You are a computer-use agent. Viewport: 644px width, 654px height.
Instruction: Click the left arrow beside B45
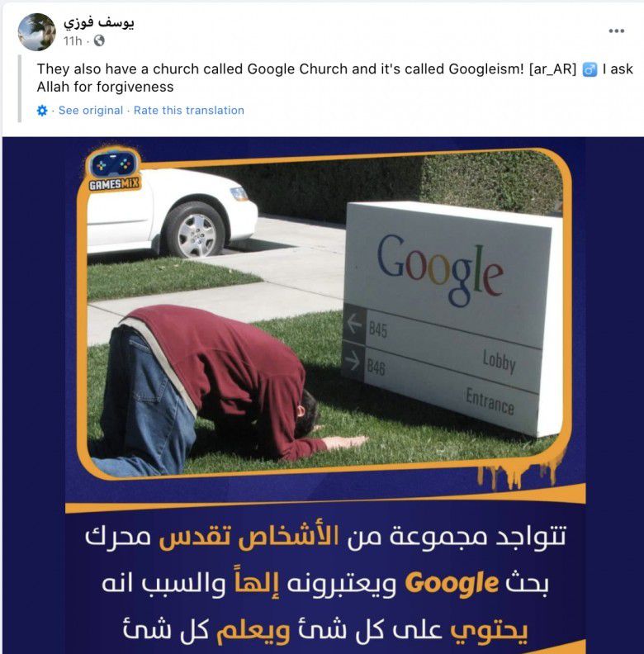coord(354,323)
